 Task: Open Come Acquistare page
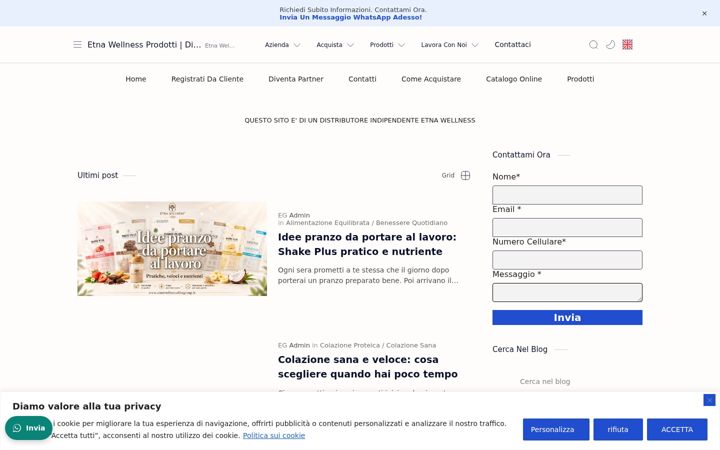pyautogui.click(x=431, y=79)
